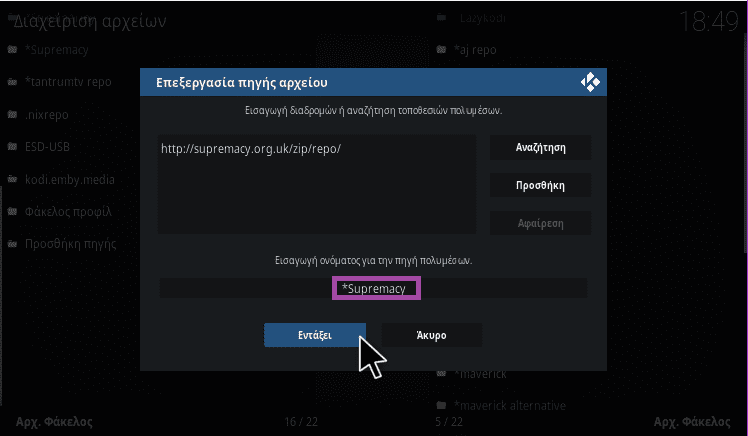Click the Προσθήκη button
748x436 pixels.
coord(540,185)
